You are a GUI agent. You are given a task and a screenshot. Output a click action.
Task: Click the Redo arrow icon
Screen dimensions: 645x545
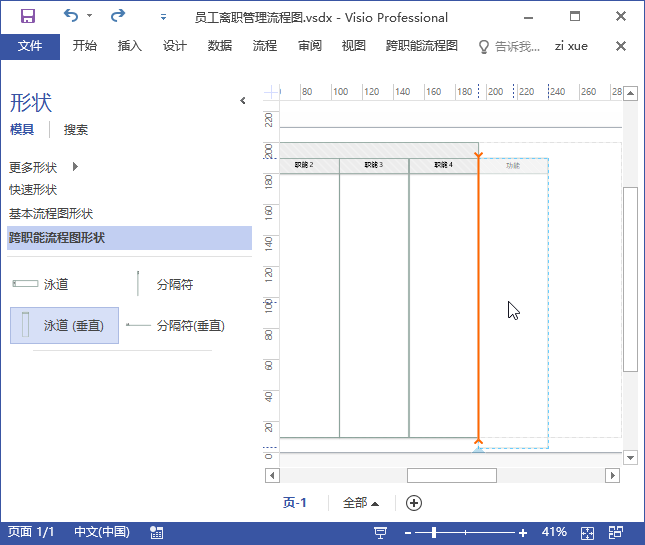tap(118, 16)
